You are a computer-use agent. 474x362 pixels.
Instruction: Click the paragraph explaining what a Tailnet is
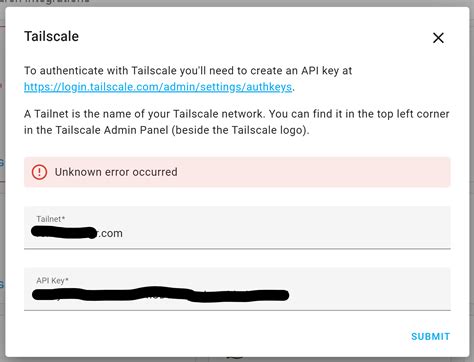(x=237, y=122)
